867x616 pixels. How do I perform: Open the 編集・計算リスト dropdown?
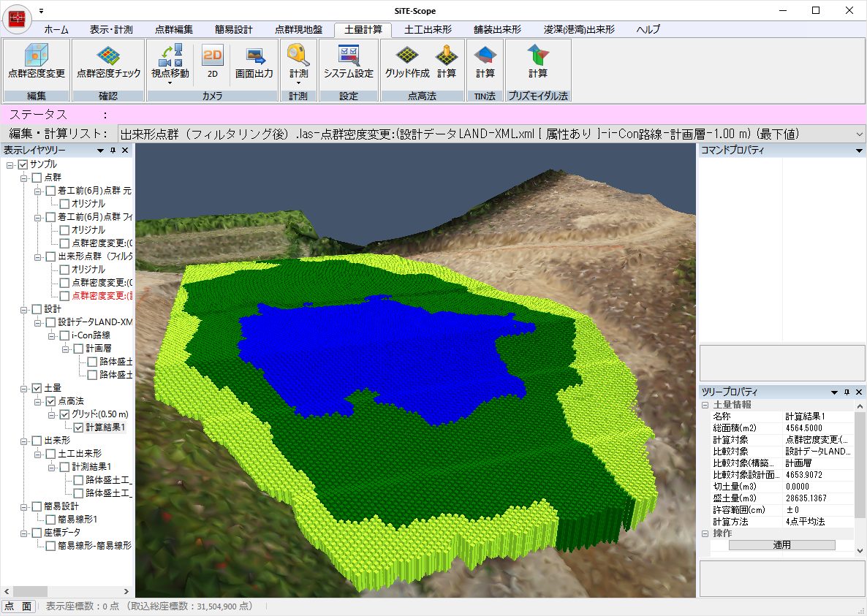858,134
